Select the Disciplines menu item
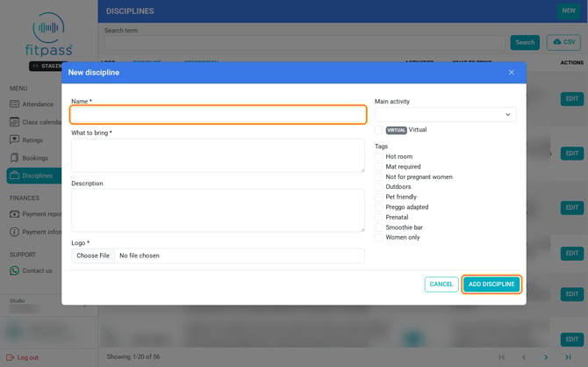This screenshot has width=588, height=367. 33,176
